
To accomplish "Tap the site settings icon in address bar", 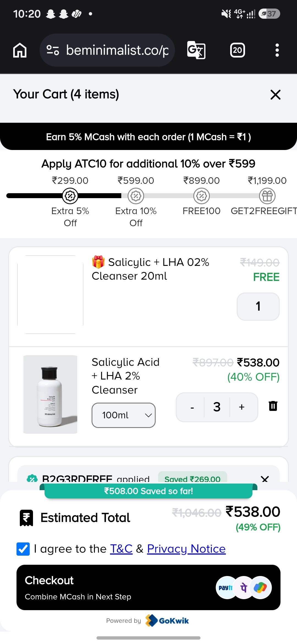I will [53, 50].
